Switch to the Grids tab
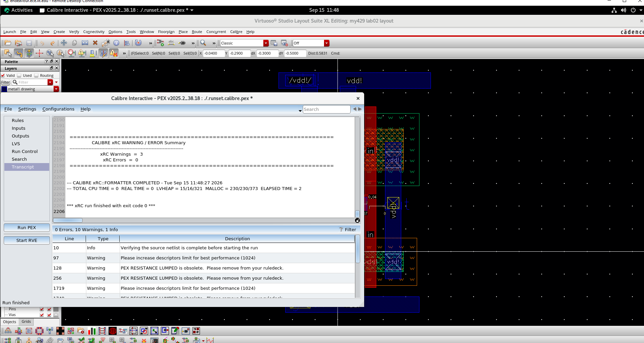Screen dimensions: 644x343 [26, 322]
